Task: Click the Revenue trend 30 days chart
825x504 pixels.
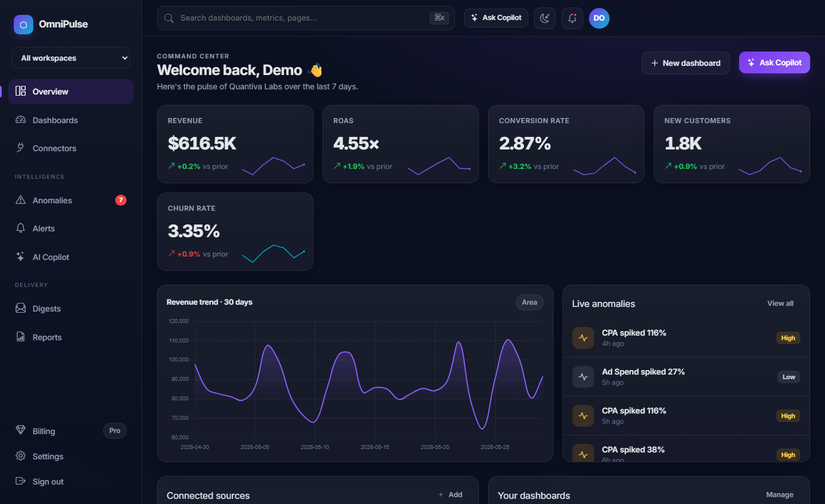Action: 355,384
